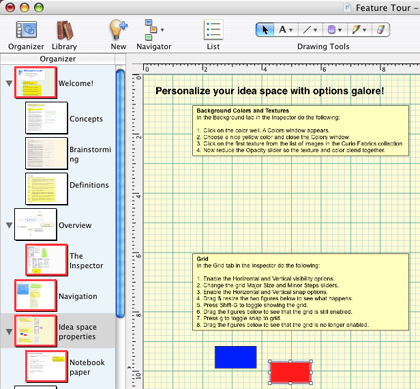Click the Organizer vertical scrollbar
Screen dimensions: 420x389
coord(120,193)
